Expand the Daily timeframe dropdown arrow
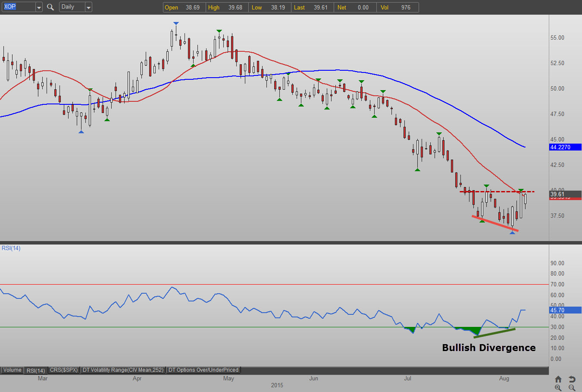Screen dimensions: 582x392 point(88,7)
